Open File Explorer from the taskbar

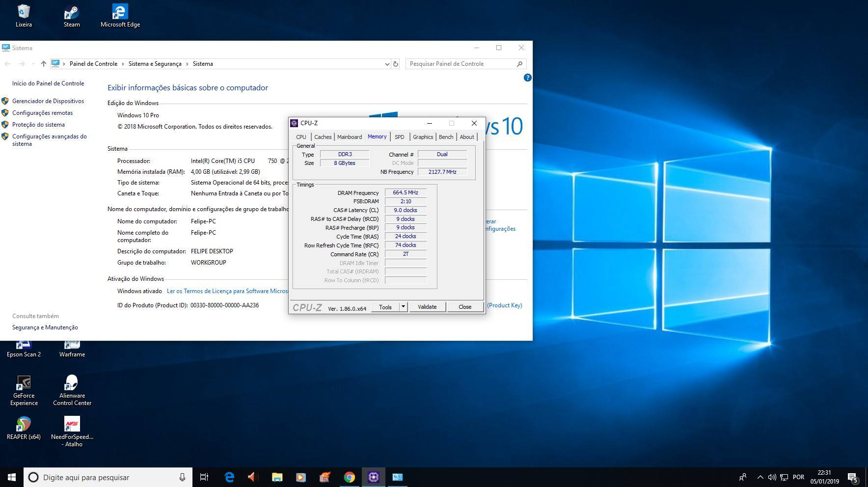click(277, 477)
